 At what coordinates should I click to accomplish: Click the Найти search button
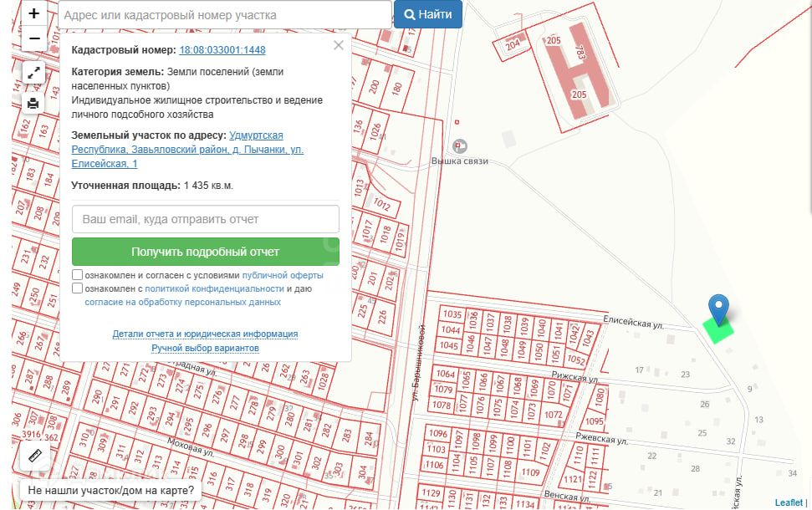428,14
